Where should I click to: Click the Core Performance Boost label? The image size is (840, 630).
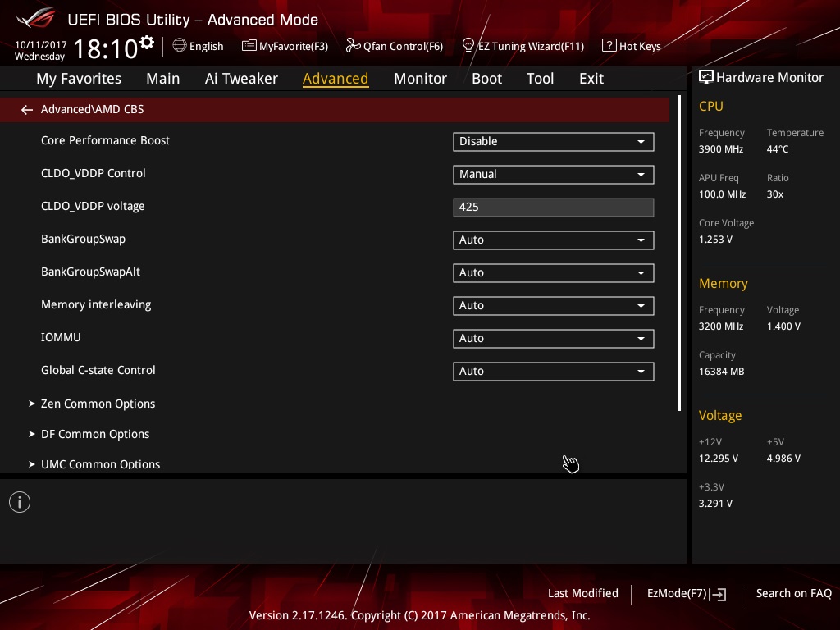point(105,140)
